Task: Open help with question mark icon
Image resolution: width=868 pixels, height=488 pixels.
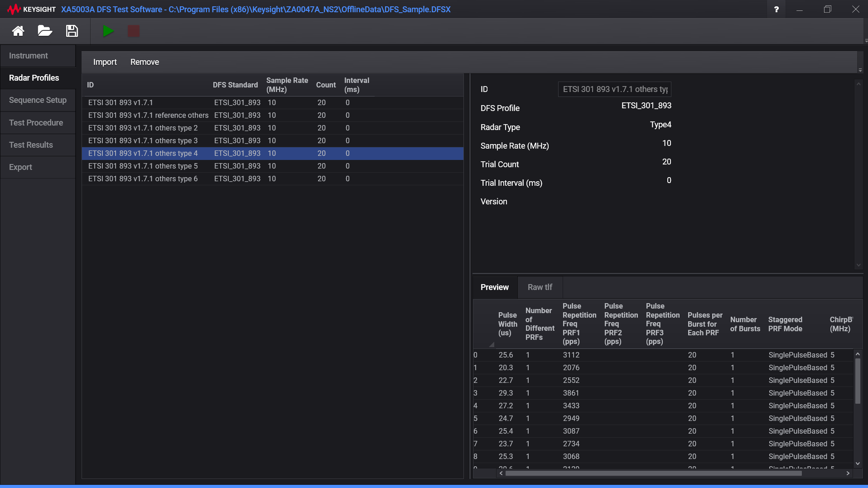Action: (x=776, y=10)
